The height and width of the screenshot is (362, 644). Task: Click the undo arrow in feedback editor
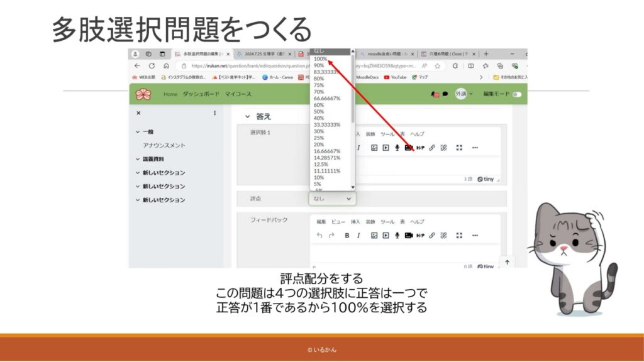point(319,236)
